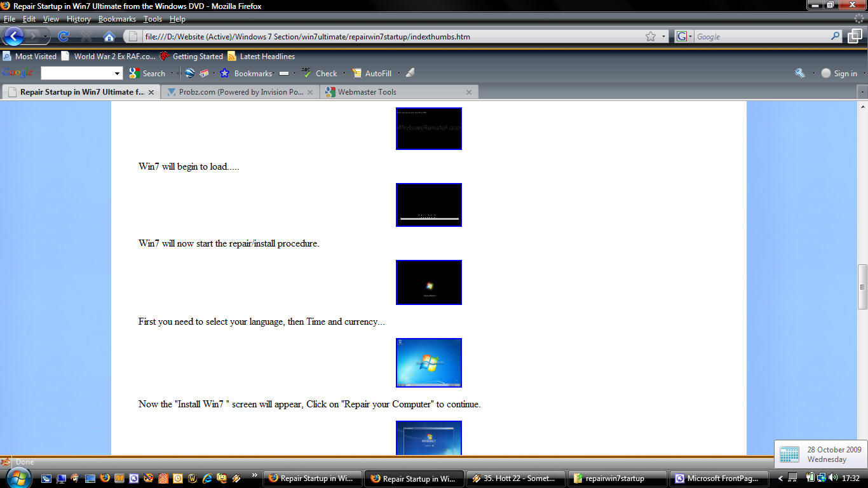
Task: Reload the current page
Action: coord(64,36)
